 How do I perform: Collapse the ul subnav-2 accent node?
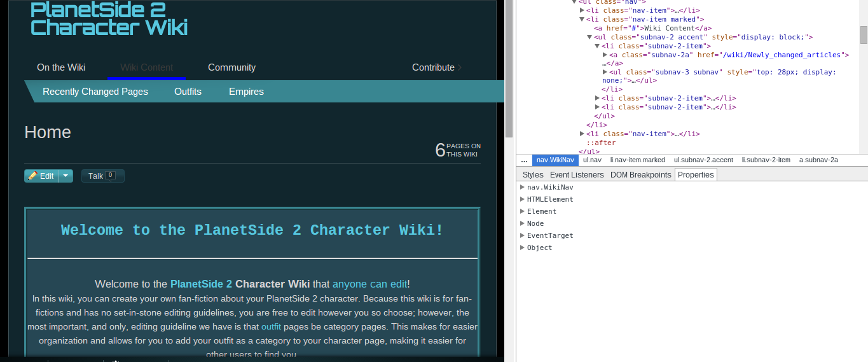pos(589,37)
